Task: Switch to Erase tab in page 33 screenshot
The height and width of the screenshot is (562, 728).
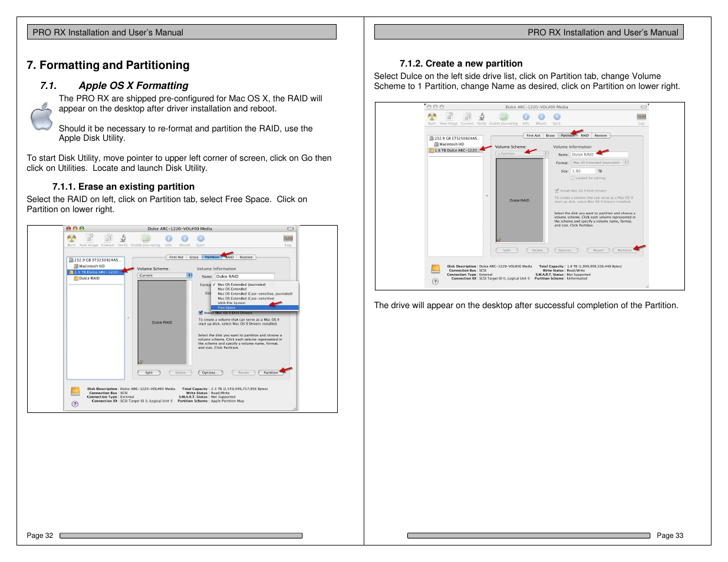Action: [551, 135]
